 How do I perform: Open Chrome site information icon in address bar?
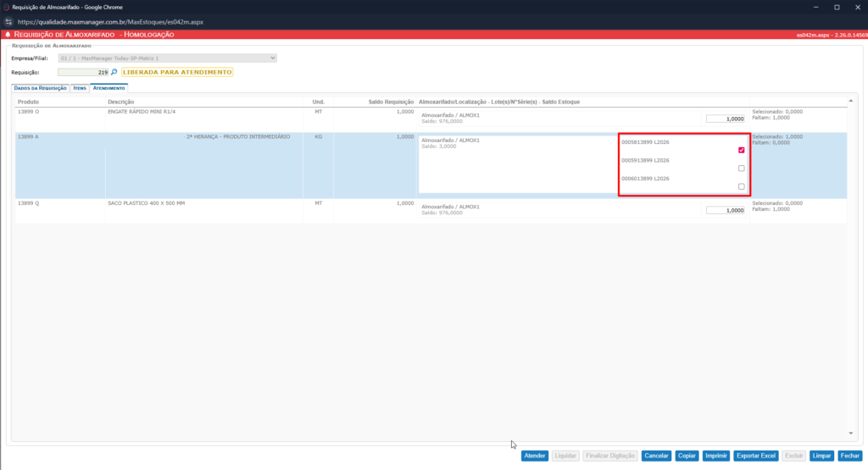click(x=8, y=20)
